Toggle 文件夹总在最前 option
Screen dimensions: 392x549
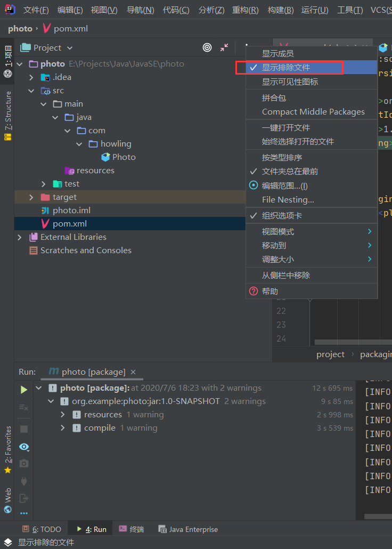312,171
